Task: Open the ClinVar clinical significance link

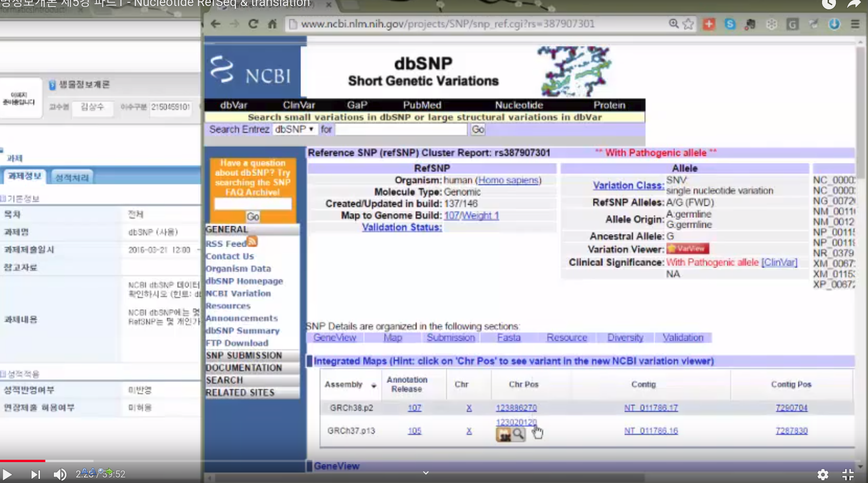Action: pos(779,262)
